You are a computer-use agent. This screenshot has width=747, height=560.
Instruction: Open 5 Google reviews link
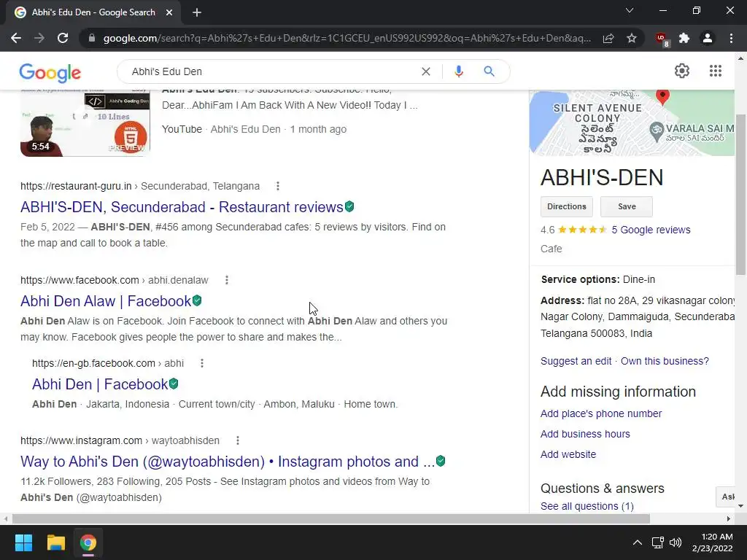(651, 230)
